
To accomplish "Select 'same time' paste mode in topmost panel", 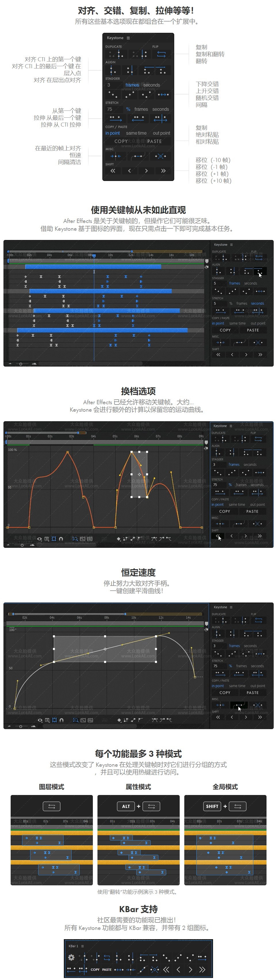I will tap(136, 133).
